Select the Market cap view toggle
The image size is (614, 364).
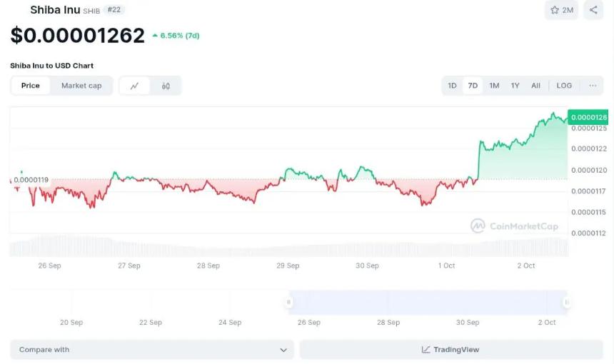click(81, 86)
